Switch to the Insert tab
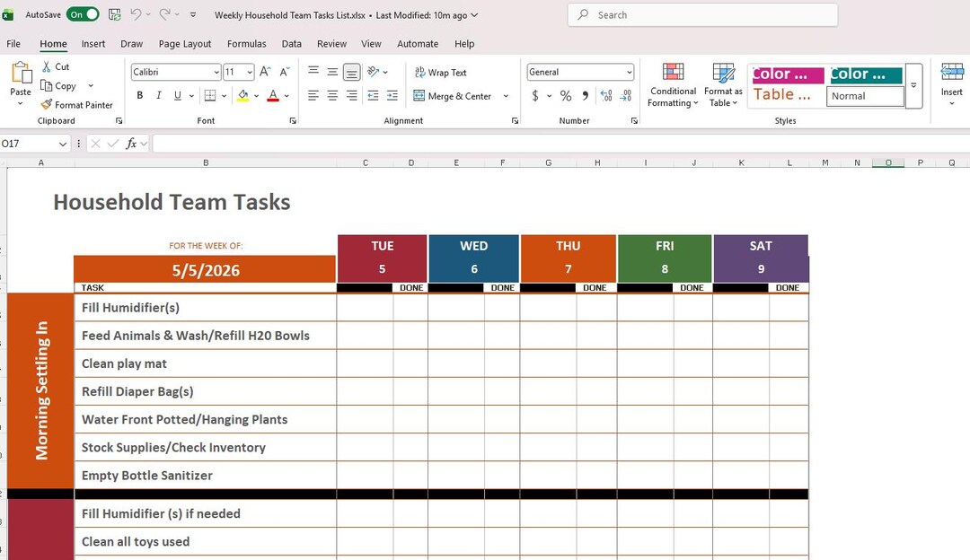 tap(93, 44)
